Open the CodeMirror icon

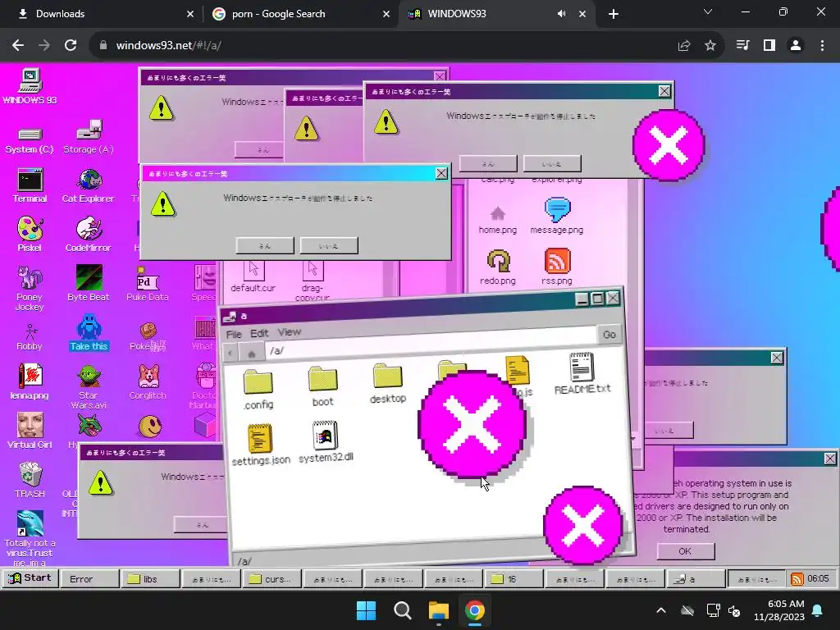coord(89,234)
